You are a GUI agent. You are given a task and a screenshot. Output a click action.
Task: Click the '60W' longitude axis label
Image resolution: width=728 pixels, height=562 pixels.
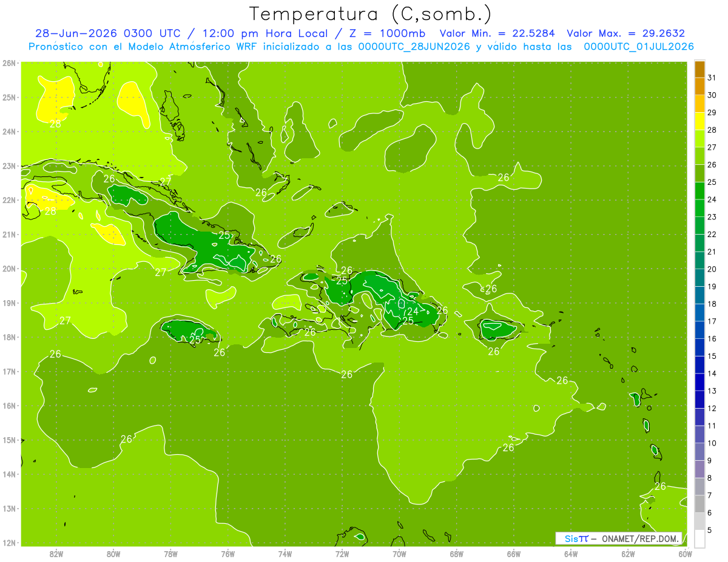click(x=686, y=554)
